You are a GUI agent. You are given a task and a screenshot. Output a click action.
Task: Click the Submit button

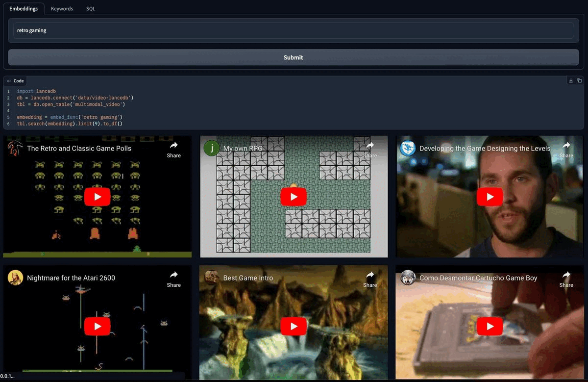pyautogui.click(x=294, y=57)
